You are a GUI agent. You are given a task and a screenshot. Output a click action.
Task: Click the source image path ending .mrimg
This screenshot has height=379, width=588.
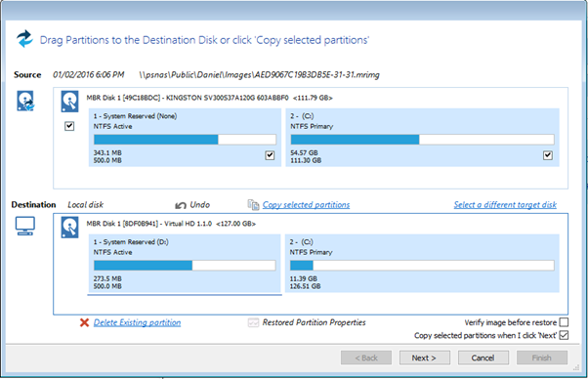pyautogui.click(x=259, y=75)
